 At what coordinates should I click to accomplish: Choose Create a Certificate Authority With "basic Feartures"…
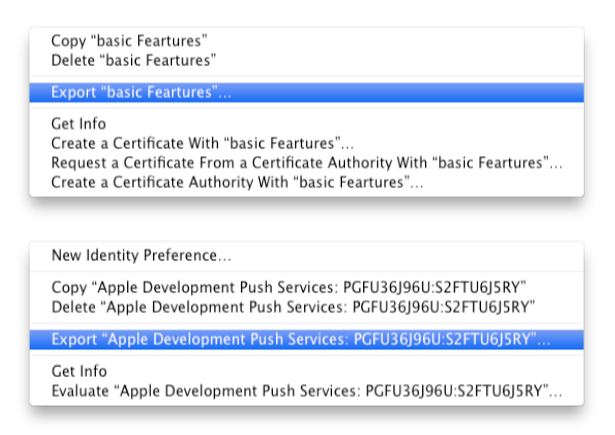[306, 182]
